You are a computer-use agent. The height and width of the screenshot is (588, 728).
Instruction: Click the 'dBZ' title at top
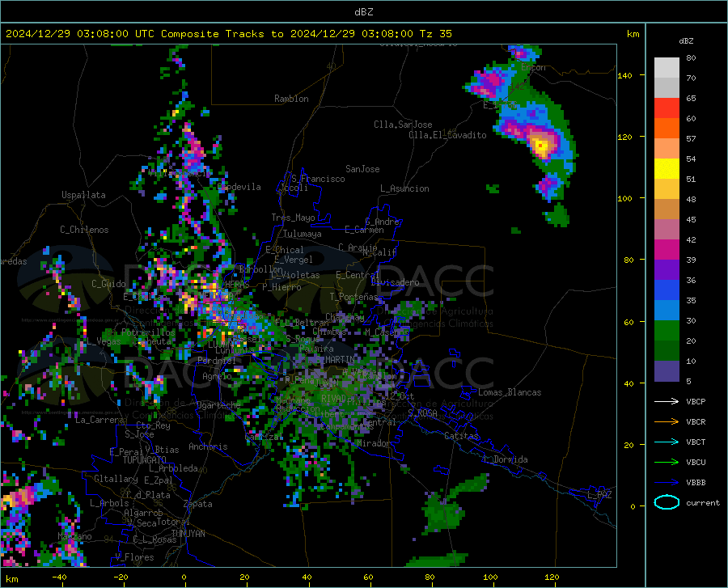click(363, 12)
